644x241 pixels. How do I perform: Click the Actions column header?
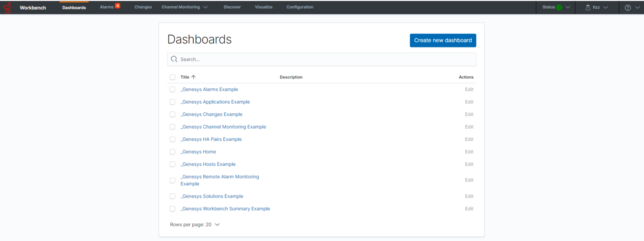pyautogui.click(x=466, y=77)
